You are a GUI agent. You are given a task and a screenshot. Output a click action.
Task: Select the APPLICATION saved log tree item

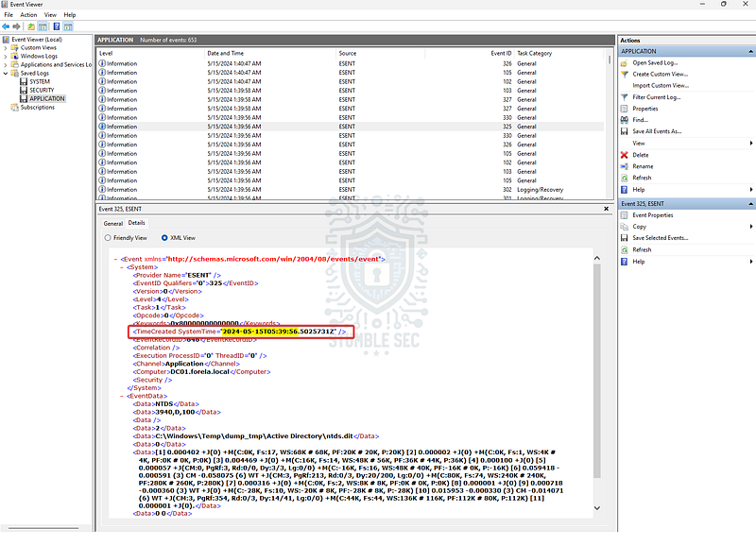[46, 99]
